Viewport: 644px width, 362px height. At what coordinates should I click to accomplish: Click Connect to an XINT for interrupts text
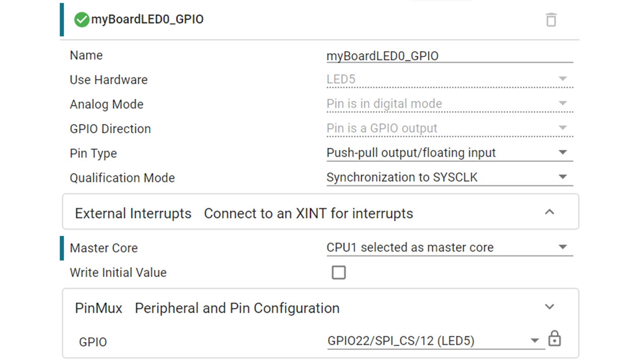click(x=308, y=213)
